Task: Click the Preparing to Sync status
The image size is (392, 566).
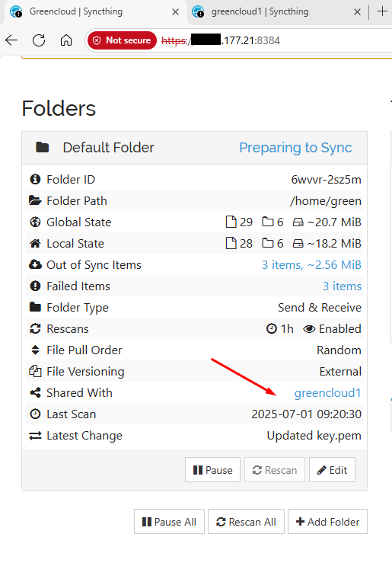Action: [x=295, y=148]
